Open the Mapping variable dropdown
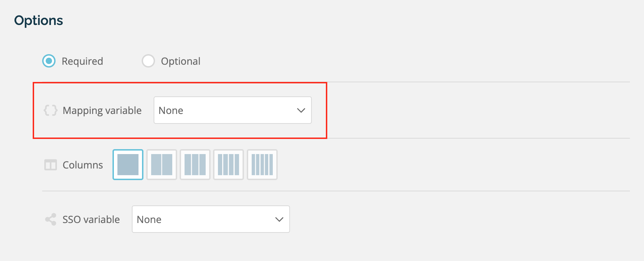The height and width of the screenshot is (261, 644). pos(233,110)
